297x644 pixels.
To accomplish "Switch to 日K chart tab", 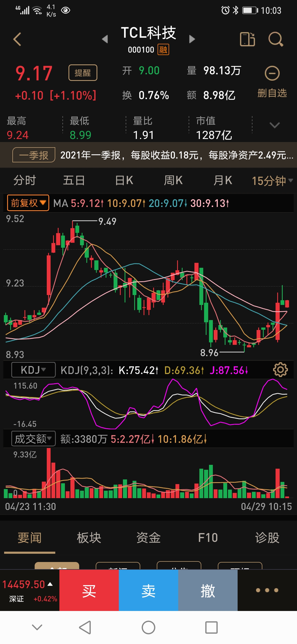I will [124, 181].
